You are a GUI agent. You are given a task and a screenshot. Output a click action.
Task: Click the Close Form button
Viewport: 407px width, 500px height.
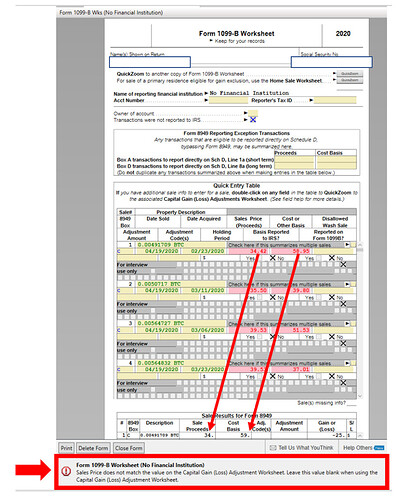pos(129,448)
